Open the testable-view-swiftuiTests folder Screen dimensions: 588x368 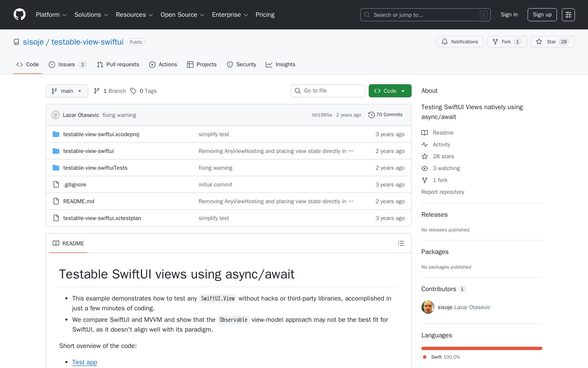point(96,168)
